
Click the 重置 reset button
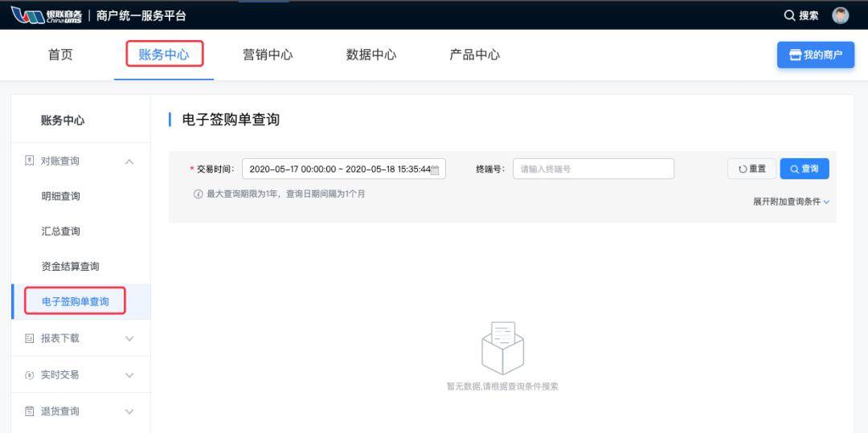pyautogui.click(x=751, y=169)
